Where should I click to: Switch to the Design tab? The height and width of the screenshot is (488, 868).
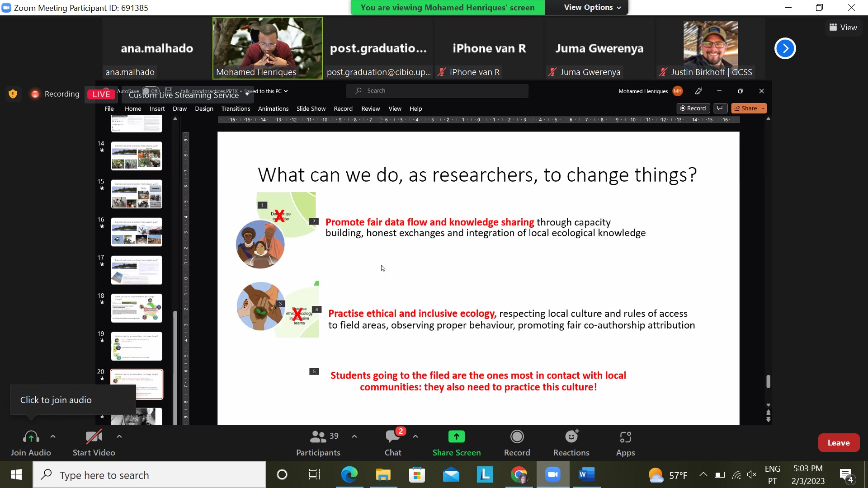pos(204,108)
